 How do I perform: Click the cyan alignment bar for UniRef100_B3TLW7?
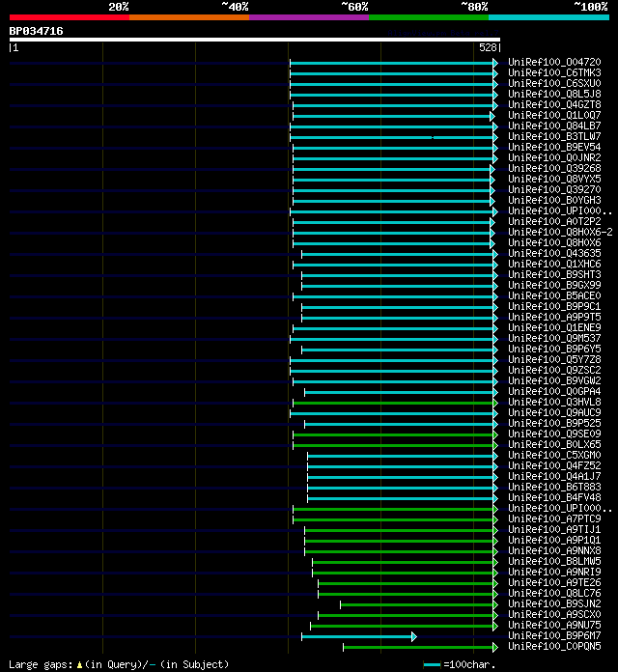coord(394,137)
